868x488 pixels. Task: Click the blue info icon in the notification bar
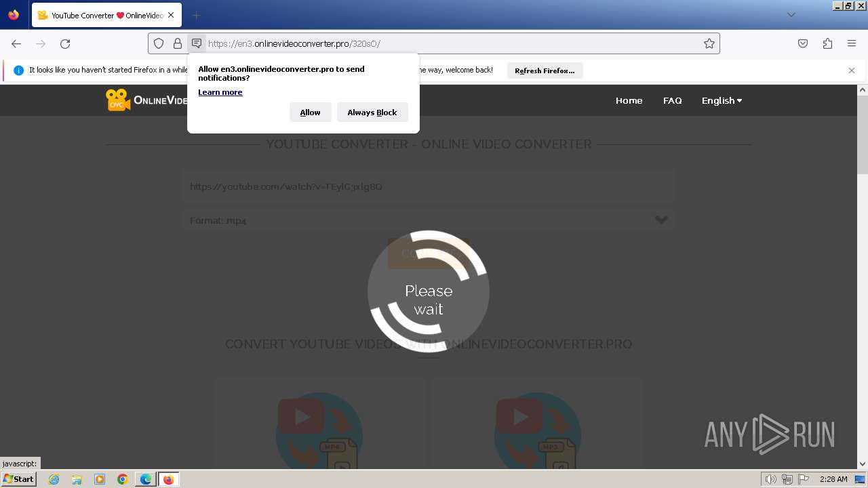pyautogui.click(x=18, y=70)
